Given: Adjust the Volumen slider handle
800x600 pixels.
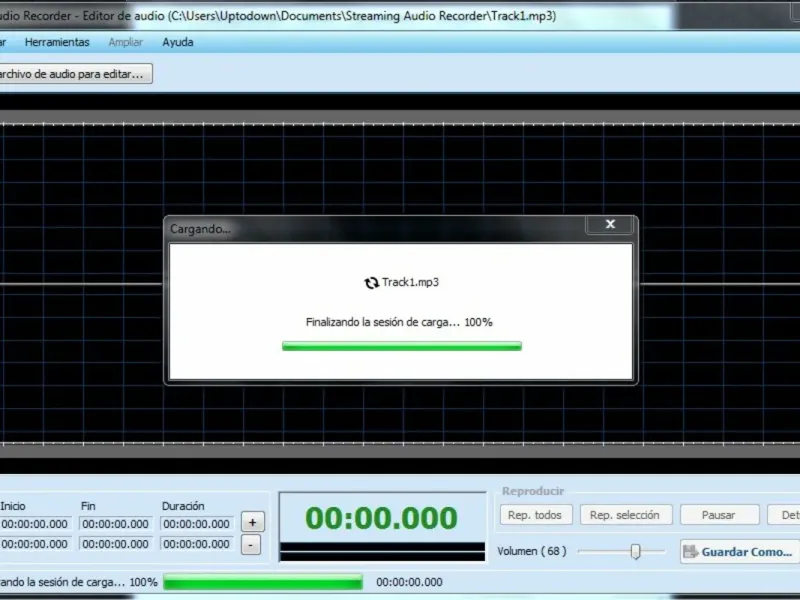Looking at the screenshot, I should [635, 552].
